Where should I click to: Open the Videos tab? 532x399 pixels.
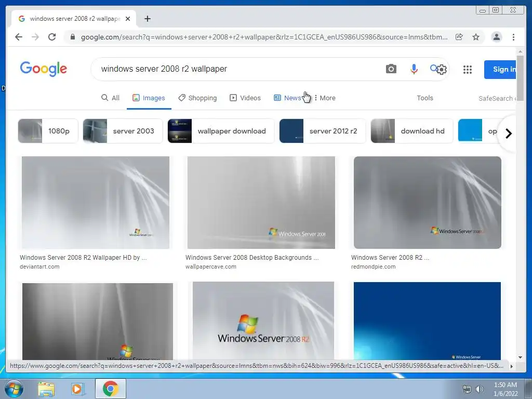[x=245, y=98]
